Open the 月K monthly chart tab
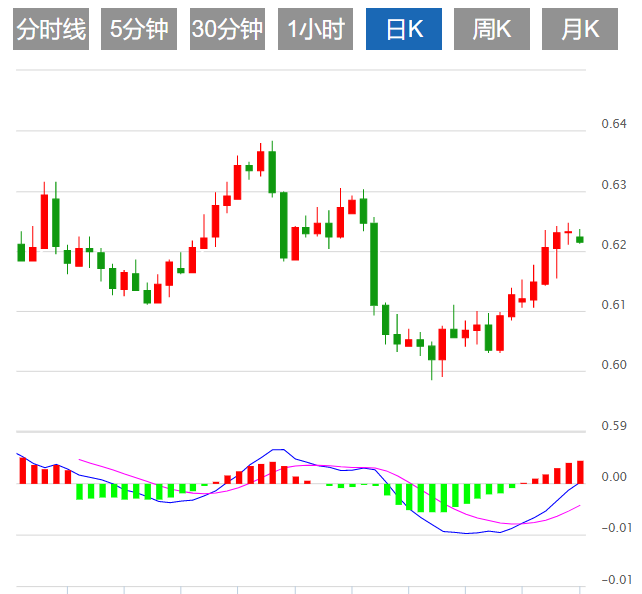 tap(580, 30)
